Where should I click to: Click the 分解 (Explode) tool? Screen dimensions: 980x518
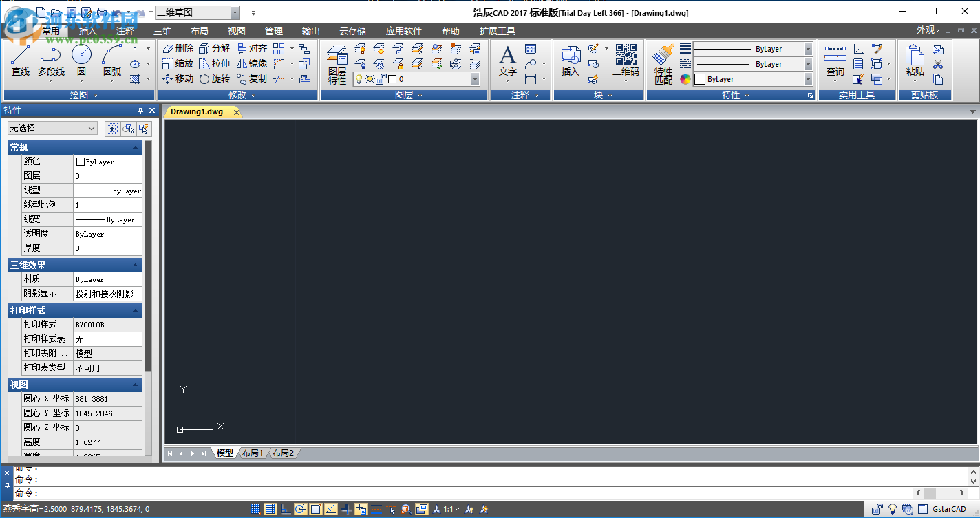(214, 48)
